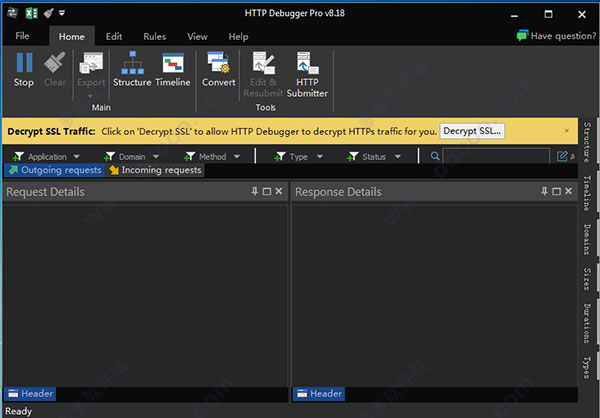The width and height of the screenshot is (600, 418).
Task: Close the Response Details panel
Action: pyautogui.click(x=569, y=191)
